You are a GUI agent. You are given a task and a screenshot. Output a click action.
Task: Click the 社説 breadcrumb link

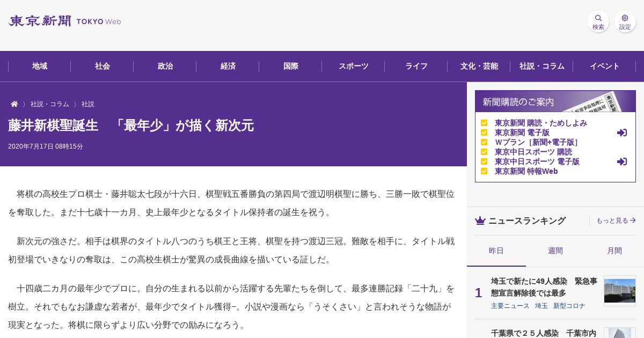(88, 104)
